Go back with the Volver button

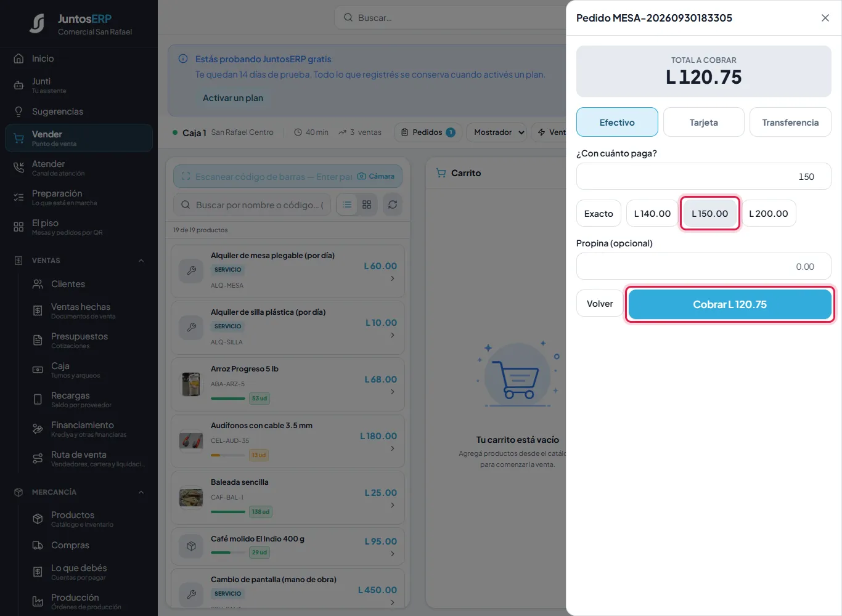coord(600,304)
